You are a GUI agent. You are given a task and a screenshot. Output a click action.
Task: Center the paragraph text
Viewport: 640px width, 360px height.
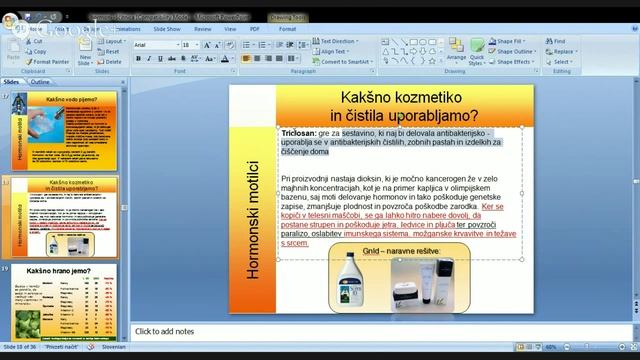pyautogui.click(x=257, y=59)
